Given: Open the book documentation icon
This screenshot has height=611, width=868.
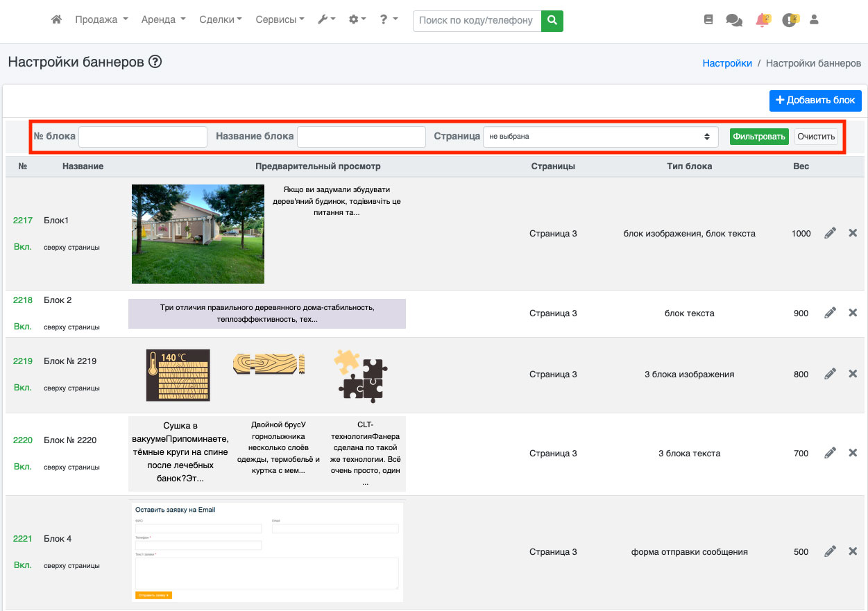Looking at the screenshot, I should (708, 20).
